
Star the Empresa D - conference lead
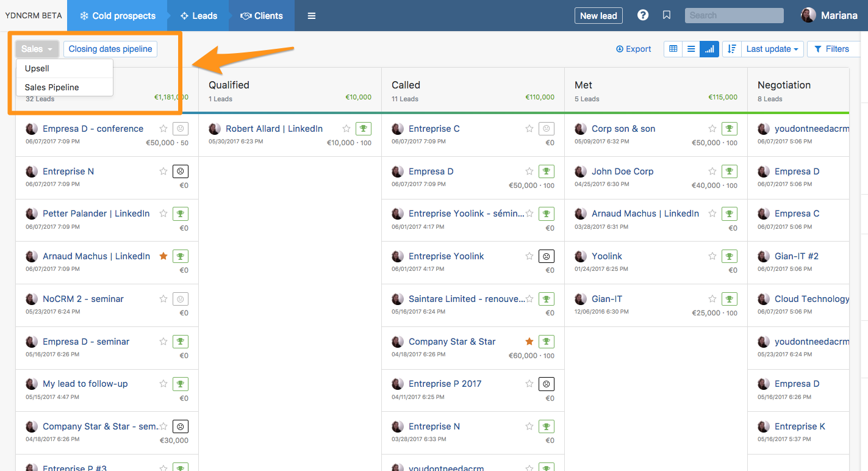pyautogui.click(x=163, y=129)
